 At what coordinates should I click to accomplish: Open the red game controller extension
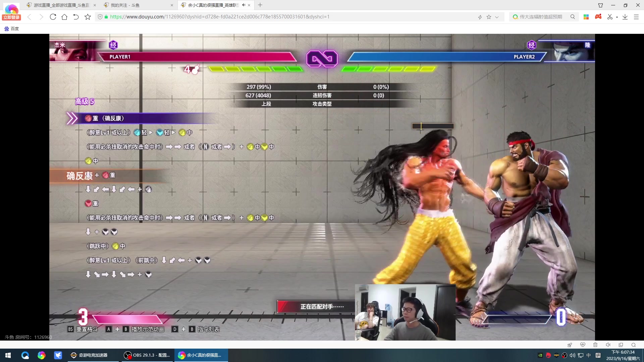tap(598, 17)
